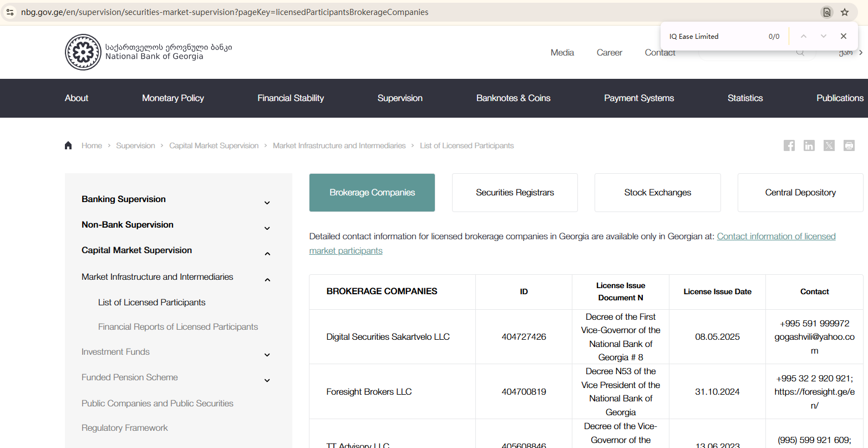Image resolution: width=868 pixels, height=448 pixels.
Task: Collapse the Capital Market Supervision section
Action: [x=267, y=254]
